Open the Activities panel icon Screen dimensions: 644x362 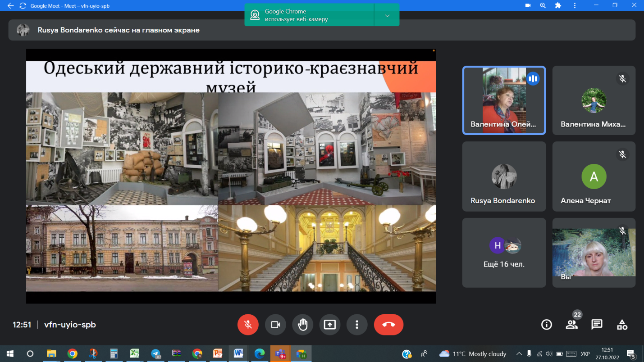[622, 325]
